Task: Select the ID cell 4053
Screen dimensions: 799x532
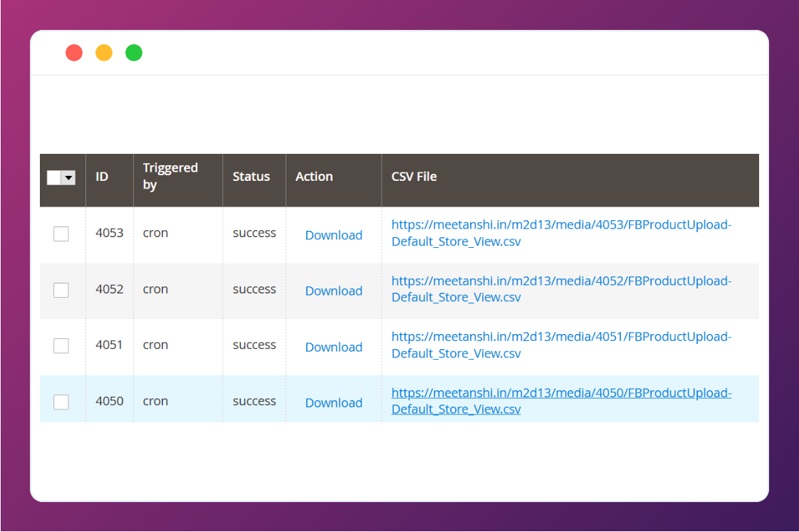Action: (110, 233)
